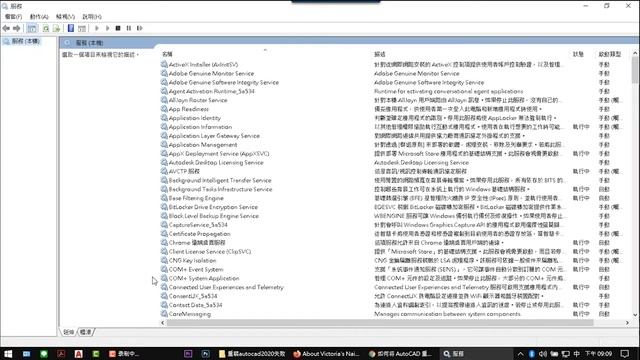Image resolution: width=640 pixels, height=360 pixels.
Task: Select Agent Activation Runtime_5a534 service
Action: click(211, 91)
